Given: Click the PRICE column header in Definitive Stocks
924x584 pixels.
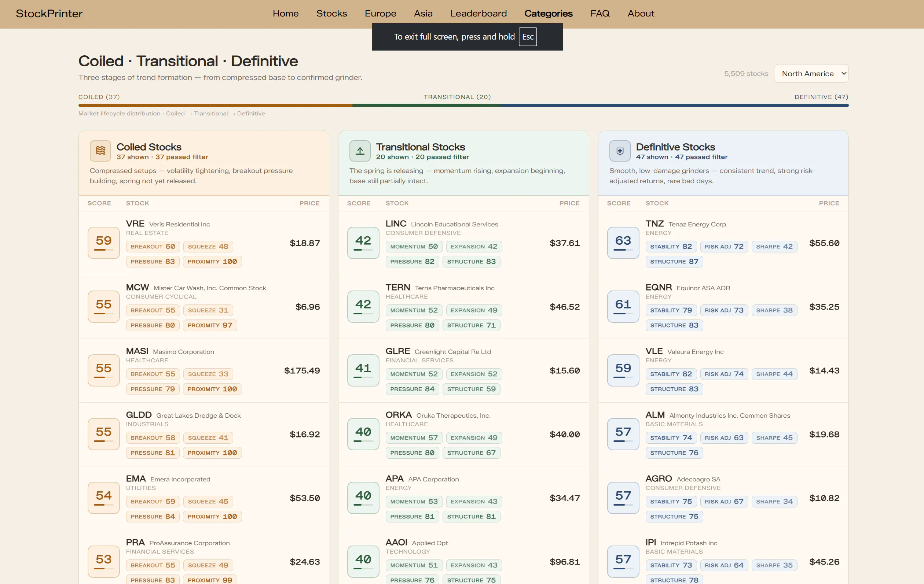Looking at the screenshot, I should [829, 203].
